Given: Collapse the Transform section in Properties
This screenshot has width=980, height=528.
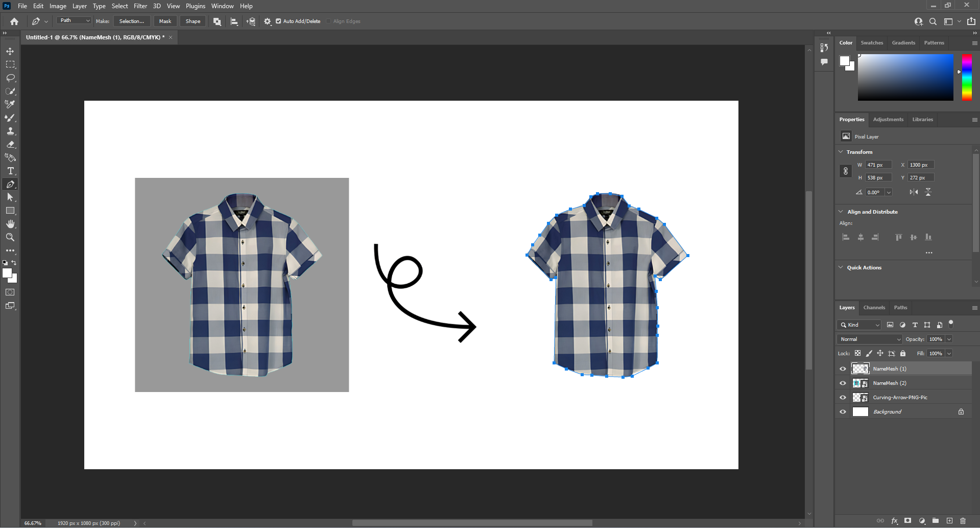Looking at the screenshot, I should 841,152.
